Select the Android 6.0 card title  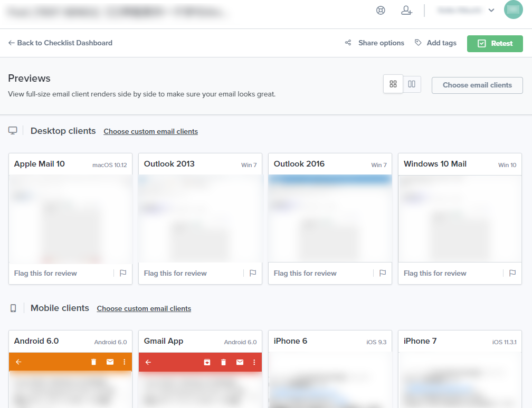[x=36, y=341]
